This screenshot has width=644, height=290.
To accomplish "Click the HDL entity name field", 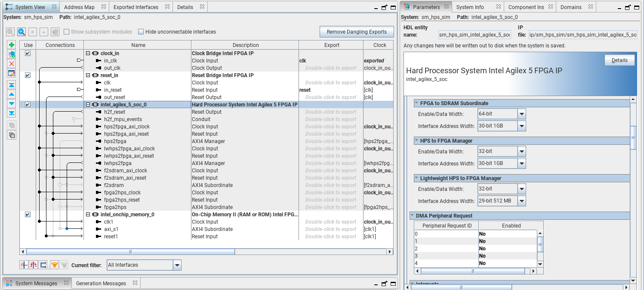I will coord(475,34).
